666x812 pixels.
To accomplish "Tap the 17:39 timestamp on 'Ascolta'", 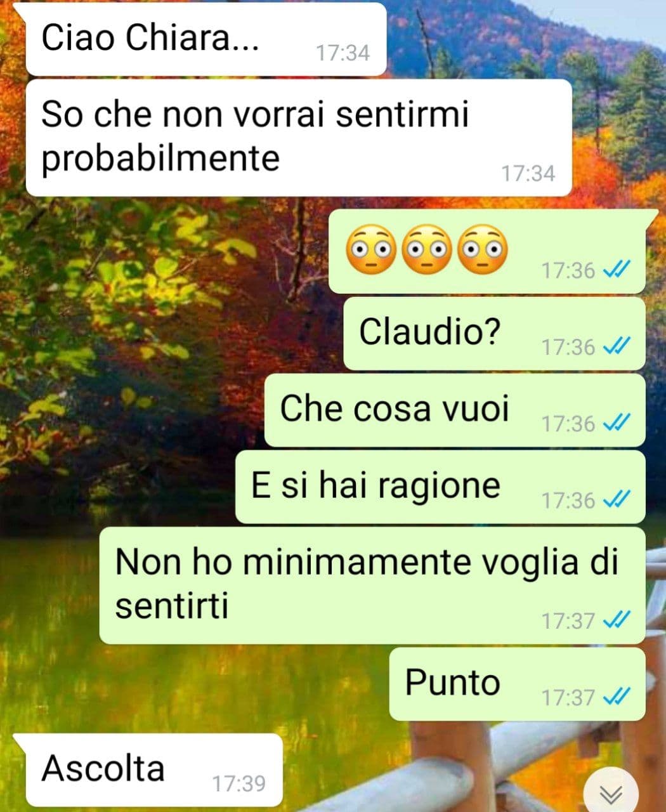I will (x=238, y=783).
